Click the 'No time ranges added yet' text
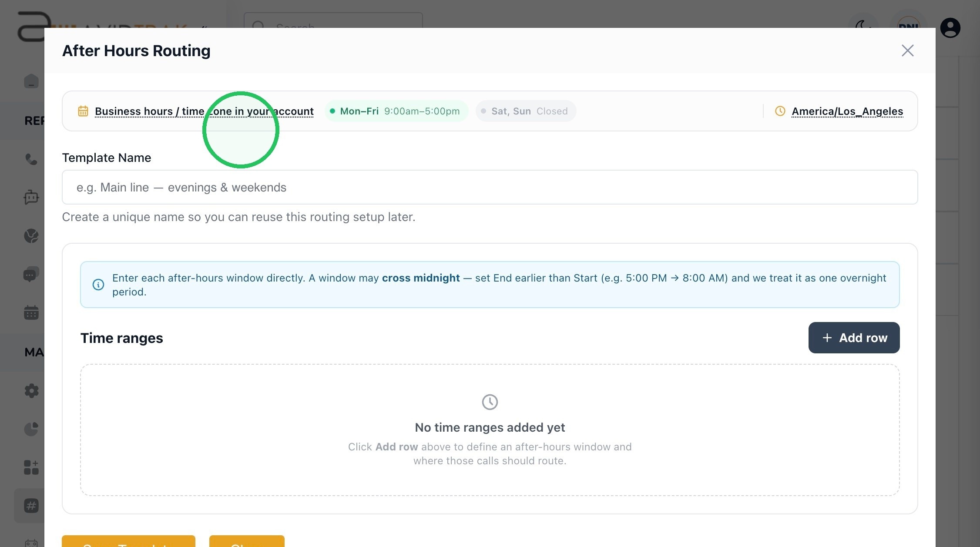 (x=490, y=428)
